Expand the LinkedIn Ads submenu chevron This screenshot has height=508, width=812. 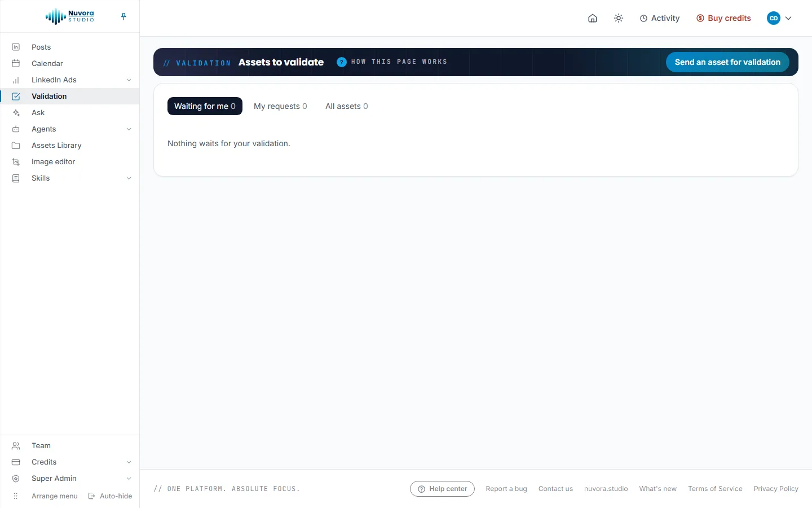[x=129, y=80]
